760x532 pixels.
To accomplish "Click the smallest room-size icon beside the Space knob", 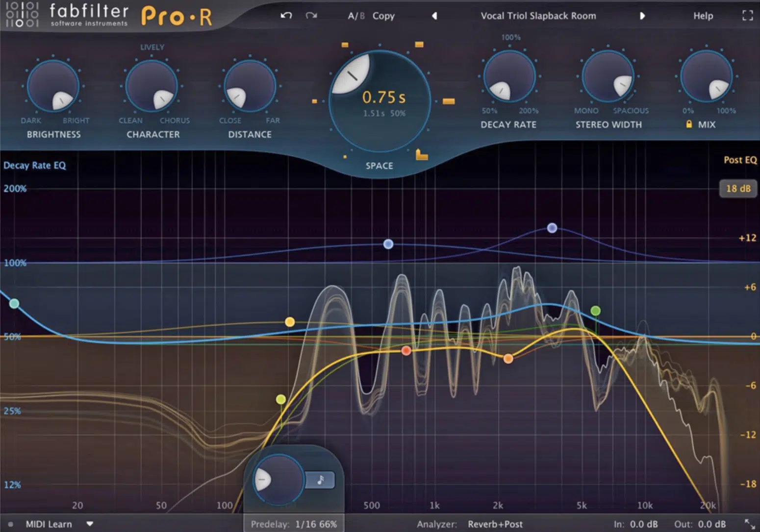I will tap(345, 157).
